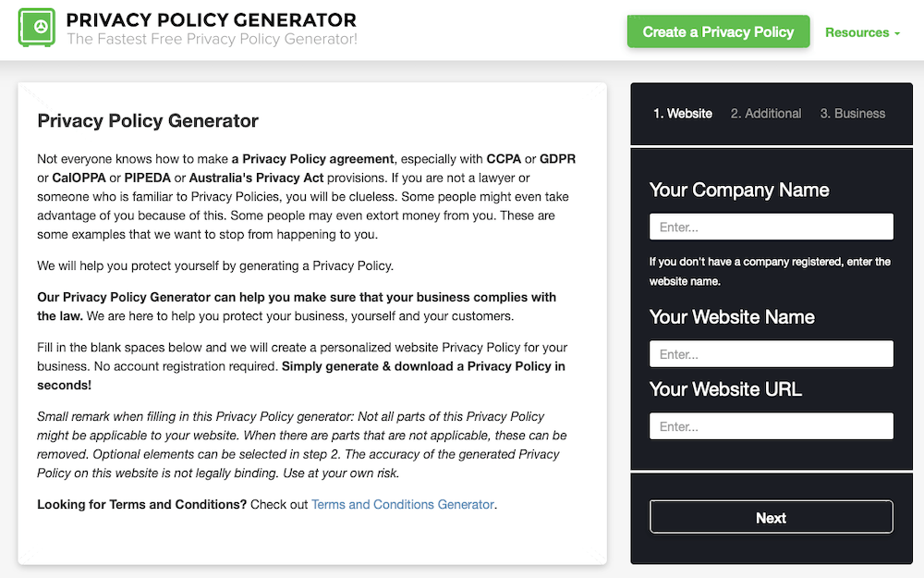Focus the "Your Website Name" field

point(771,353)
